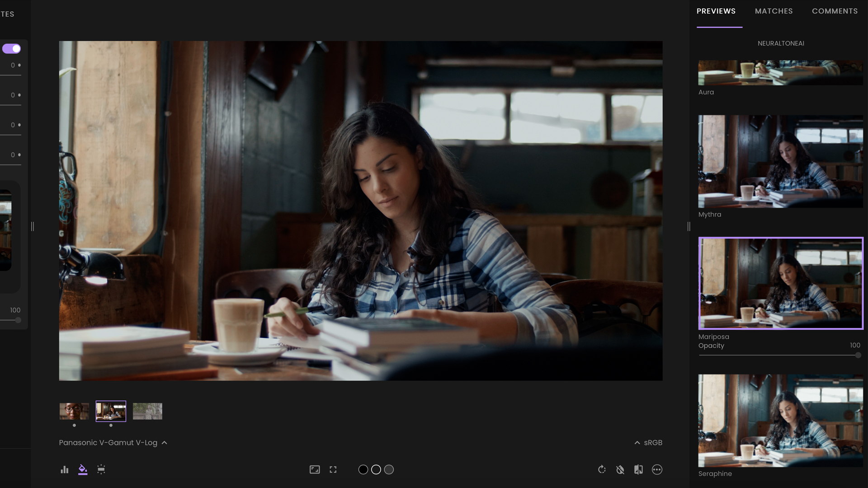Viewport: 868px width, 488px height.
Task: Click the Aura preview thumbnail
Action: click(x=781, y=70)
